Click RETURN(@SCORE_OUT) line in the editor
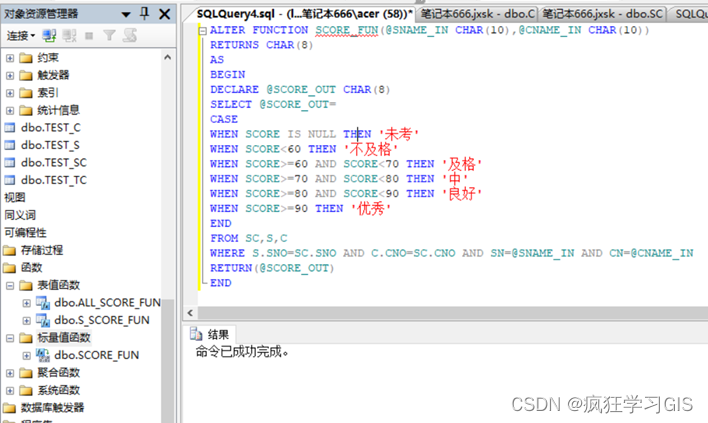 tap(272, 268)
